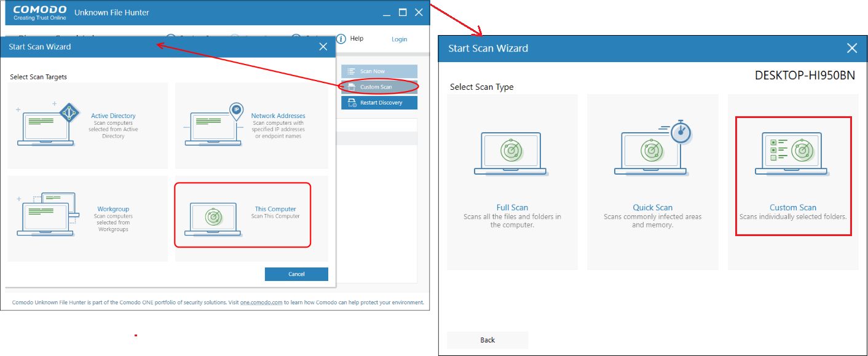Choose the Full Scan label
Viewport: 868px width, 356px height.
point(512,208)
